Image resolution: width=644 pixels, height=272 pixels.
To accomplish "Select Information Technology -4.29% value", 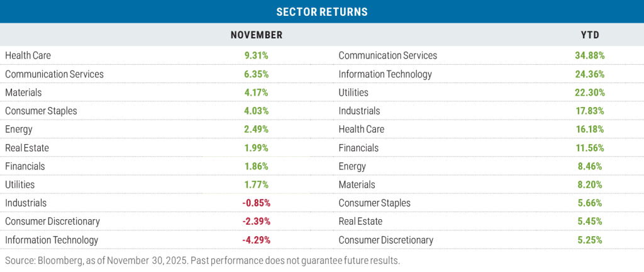I will (x=255, y=240).
